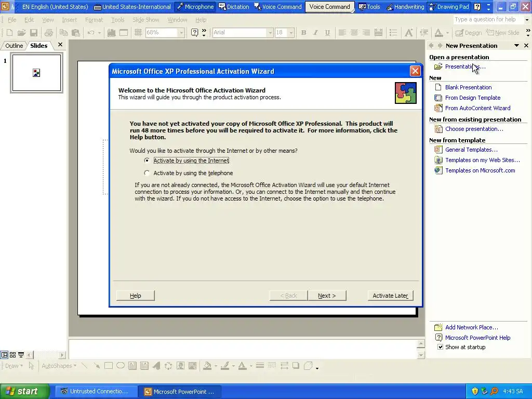Click the Slide Design toolbar button
532x399 pixels.
click(x=469, y=33)
